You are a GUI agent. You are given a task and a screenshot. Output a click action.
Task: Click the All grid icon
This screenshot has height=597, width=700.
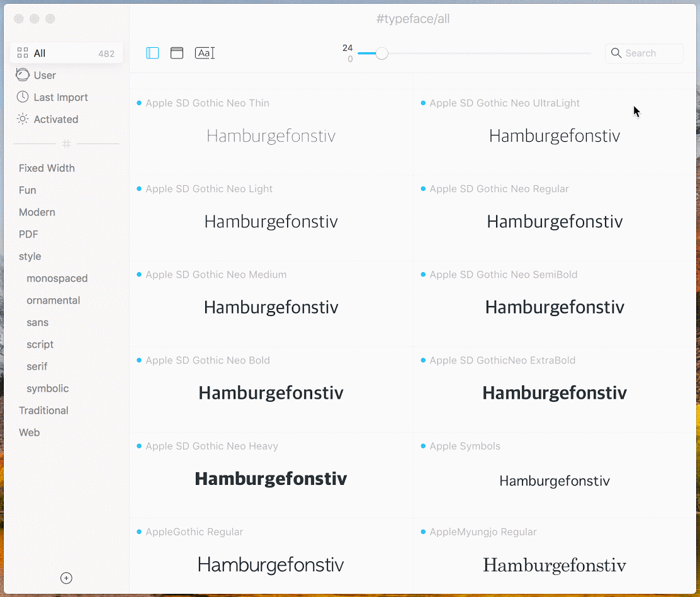(23, 53)
